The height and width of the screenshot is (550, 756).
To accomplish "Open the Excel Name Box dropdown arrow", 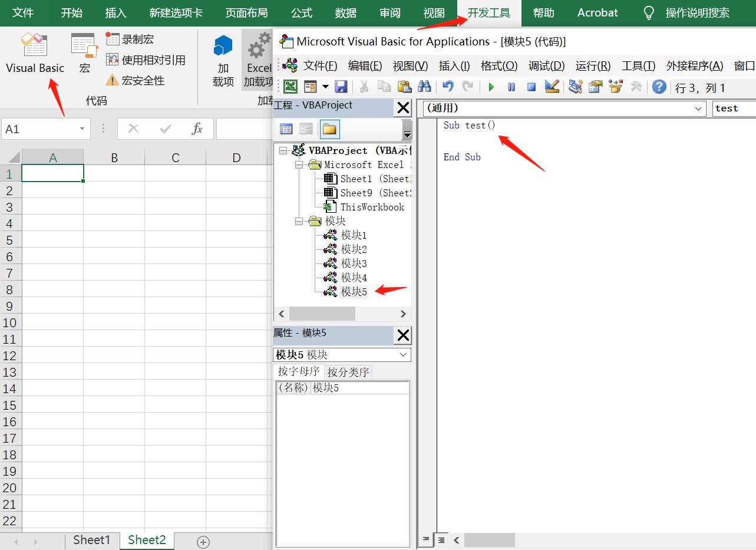I will 82,129.
